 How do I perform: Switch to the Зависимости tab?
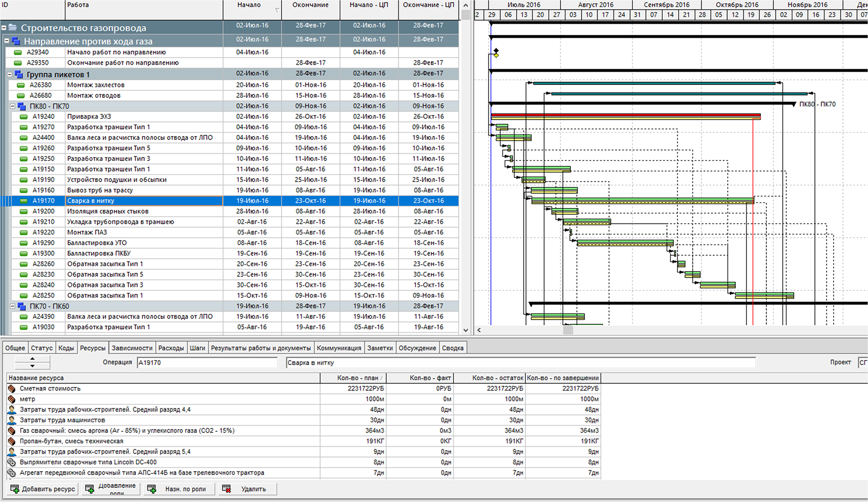pyautogui.click(x=132, y=348)
